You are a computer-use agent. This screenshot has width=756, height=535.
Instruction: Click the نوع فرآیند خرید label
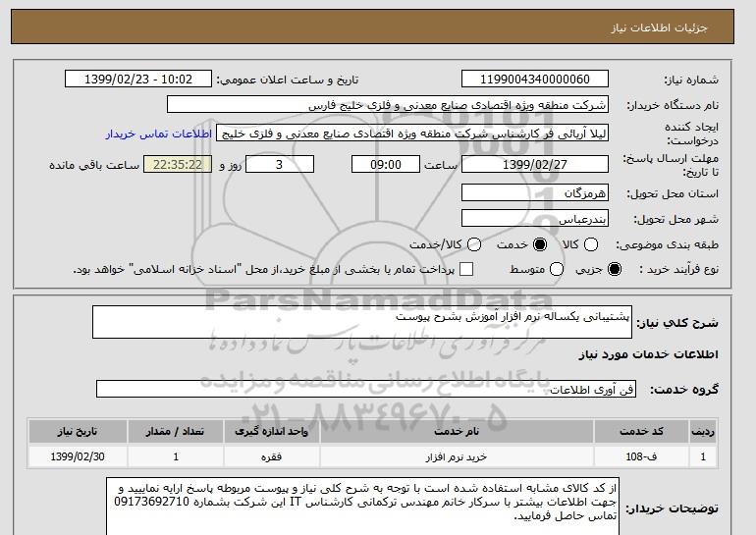[x=678, y=269]
